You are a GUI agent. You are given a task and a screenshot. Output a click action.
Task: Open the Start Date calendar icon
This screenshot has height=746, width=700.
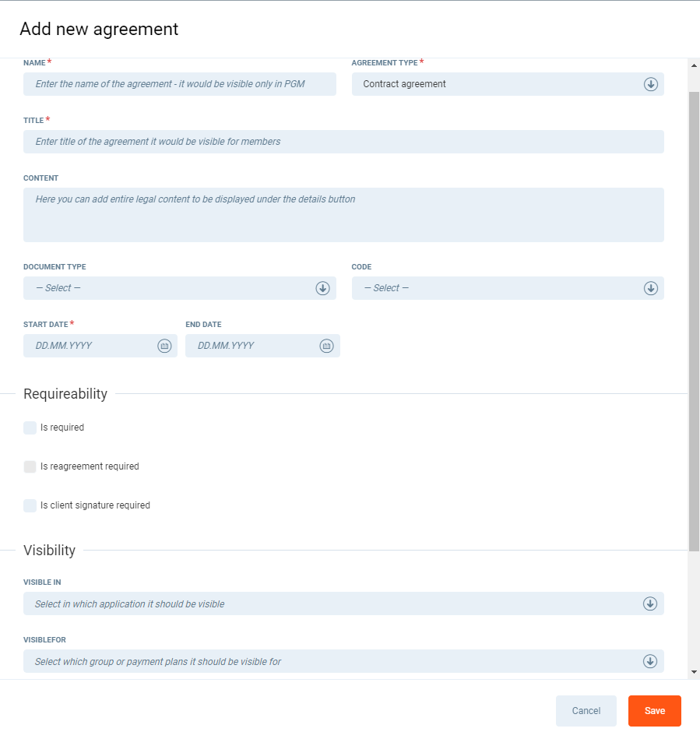pos(164,346)
